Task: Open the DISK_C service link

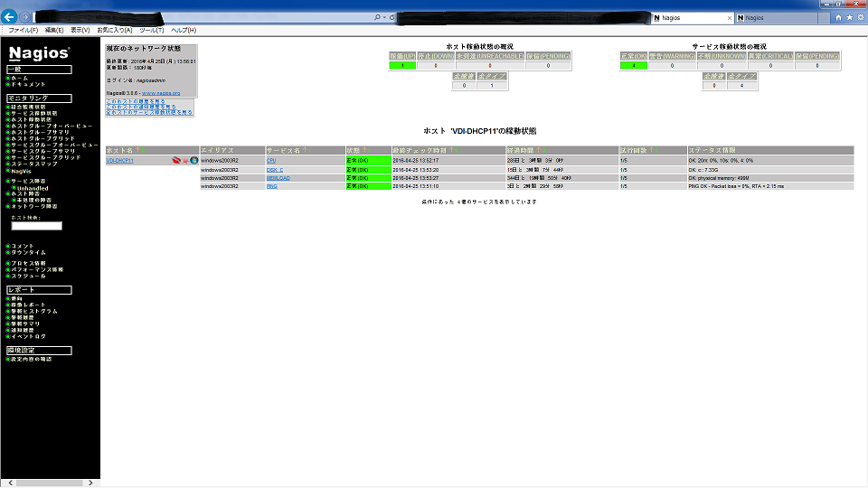Action: pos(275,169)
